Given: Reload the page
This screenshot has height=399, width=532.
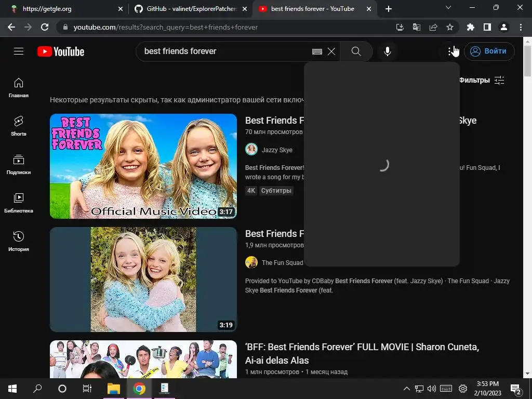Looking at the screenshot, I should (x=45, y=27).
